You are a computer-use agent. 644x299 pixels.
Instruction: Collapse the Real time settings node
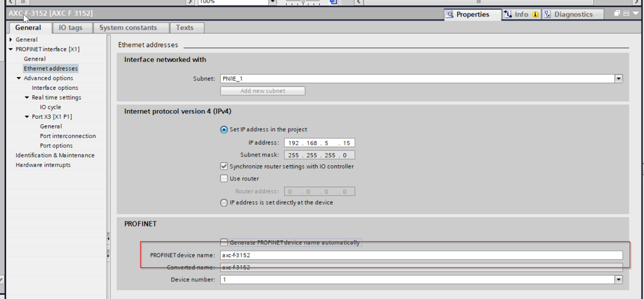pos(27,97)
